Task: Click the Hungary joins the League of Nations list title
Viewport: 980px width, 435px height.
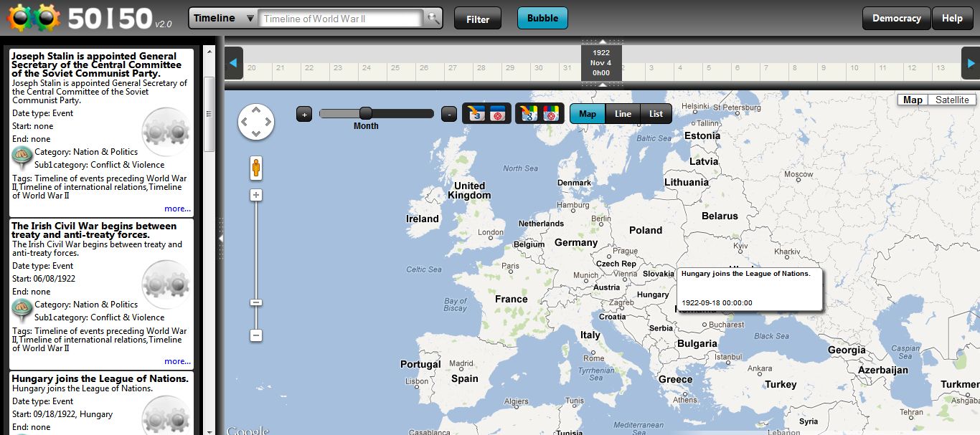Action: (x=100, y=378)
